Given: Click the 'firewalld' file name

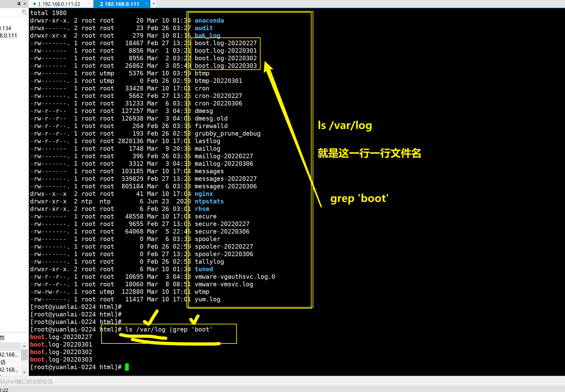Looking at the screenshot, I should [x=211, y=126].
